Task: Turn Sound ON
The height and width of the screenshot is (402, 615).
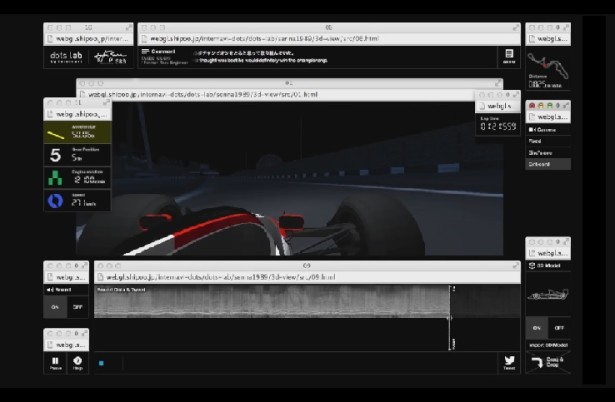Action: [55, 307]
